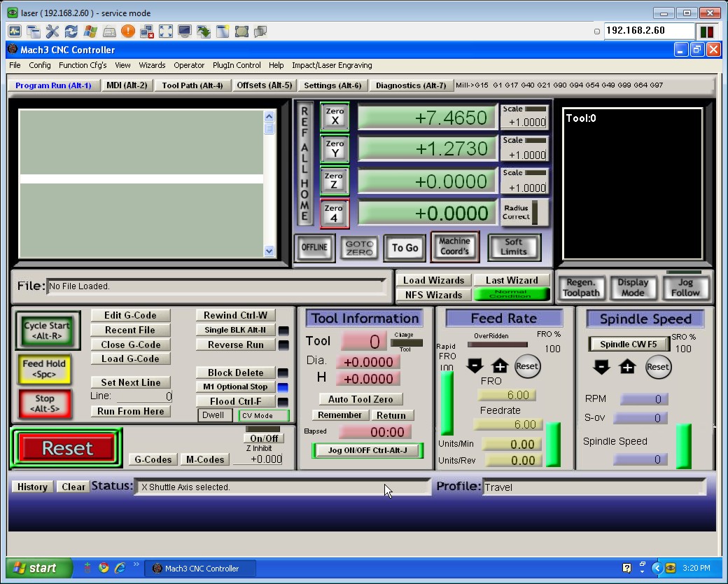Zero the 4th axis
The height and width of the screenshot is (584, 728).
pyautogui.click(x=334, y=214)
